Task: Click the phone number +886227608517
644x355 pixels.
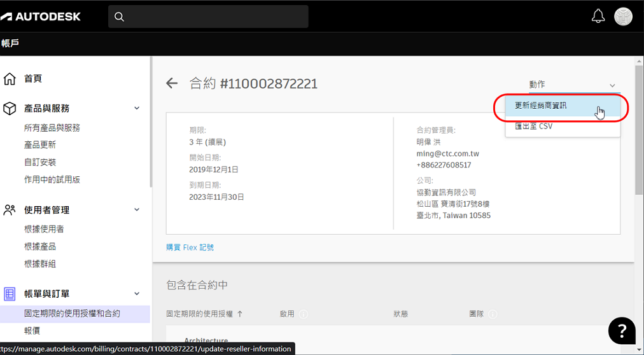Action: (444, 165)
